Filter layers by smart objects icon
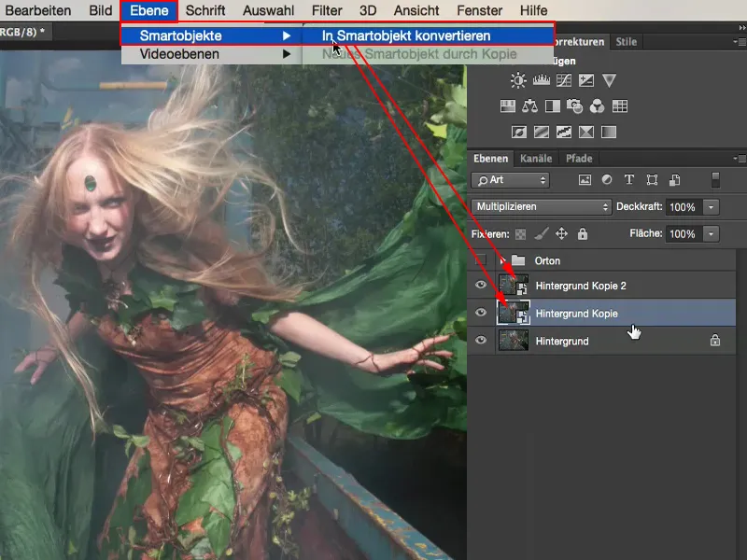The image size is (747, 560). pos(674,179)
